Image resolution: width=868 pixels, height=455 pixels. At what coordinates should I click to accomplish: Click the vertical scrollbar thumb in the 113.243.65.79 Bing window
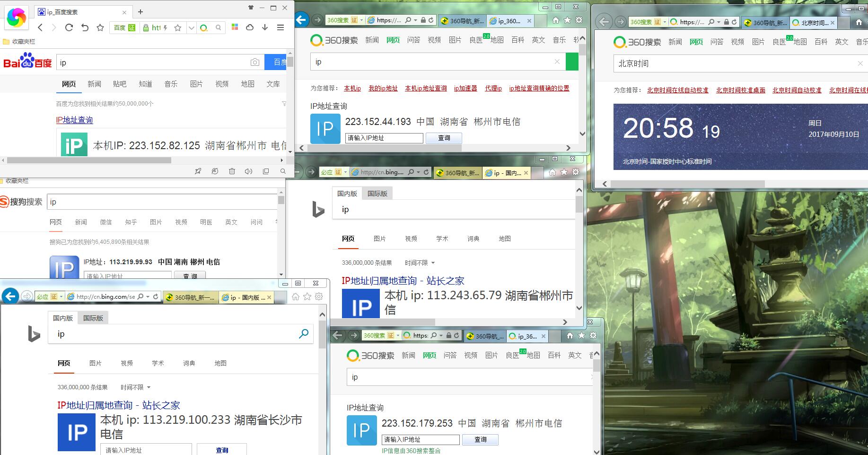[x=579, y=204]
